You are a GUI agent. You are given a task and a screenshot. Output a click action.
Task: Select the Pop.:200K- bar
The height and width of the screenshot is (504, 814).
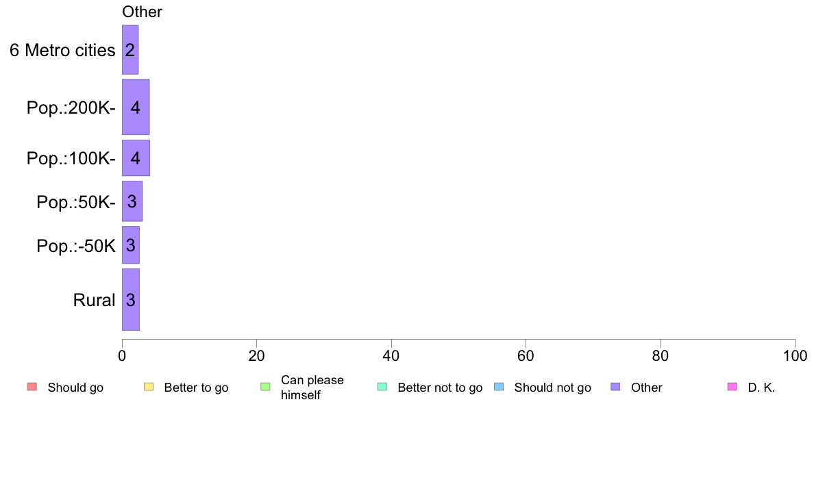tap(136, 107)
